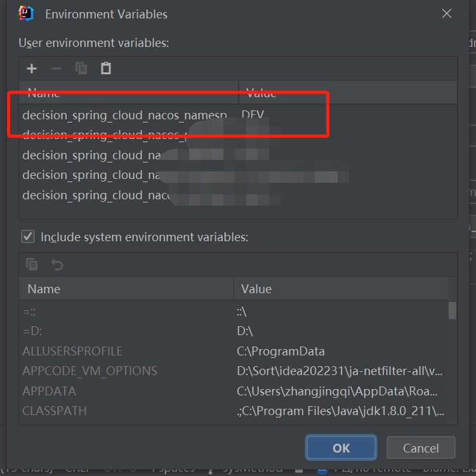The image size is (476, 476).
Task: Select the =:: variable row
Action: 234,312
